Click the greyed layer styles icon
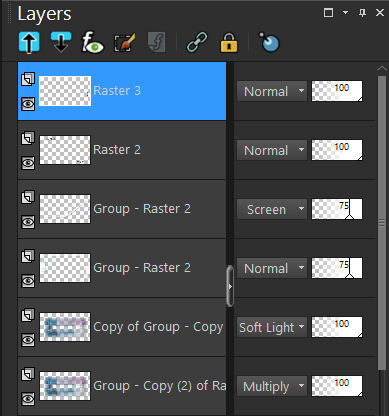Screen dimensions: 389x416 tap(156, 42)
